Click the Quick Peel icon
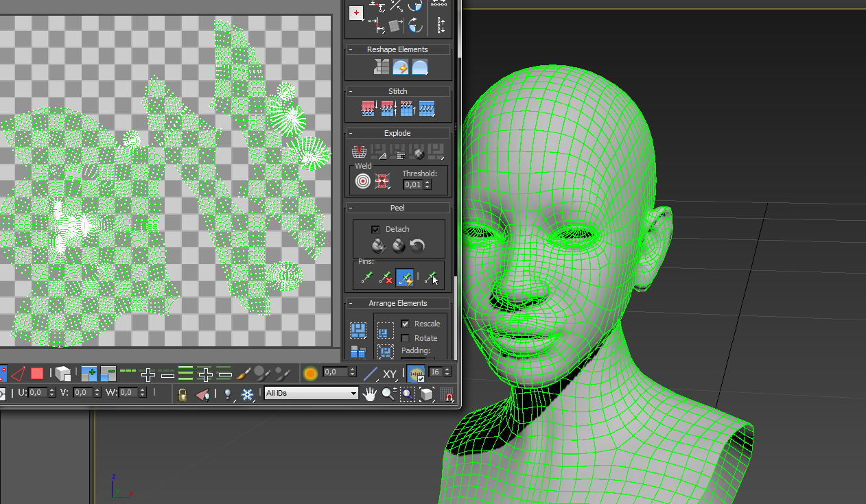 (x=378, y=245)
